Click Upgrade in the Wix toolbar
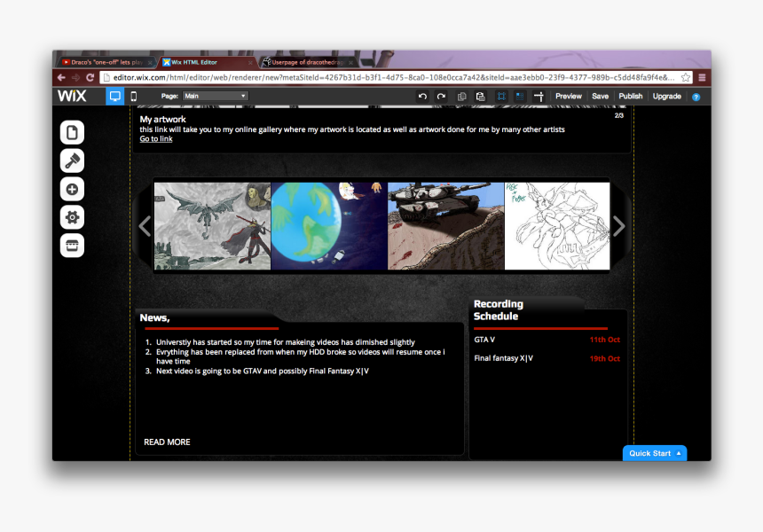 click(x=666, y=97)
